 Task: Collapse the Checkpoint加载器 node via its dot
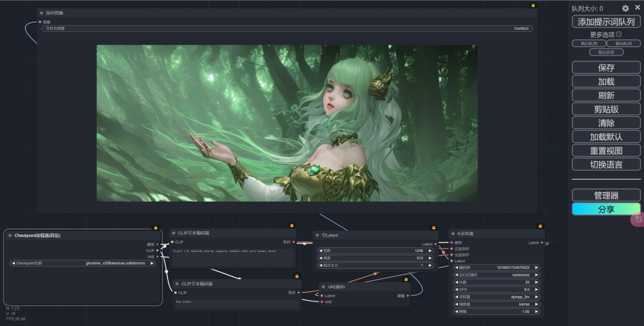tap(10, 236)
